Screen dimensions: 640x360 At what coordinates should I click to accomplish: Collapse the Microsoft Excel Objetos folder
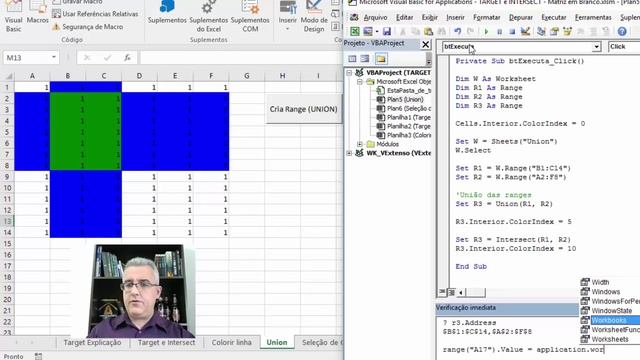[x=360, y=82]
